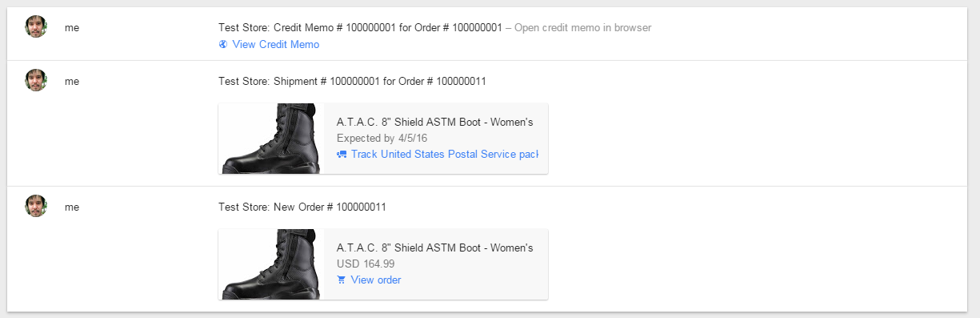980x318 pixels.
Task: Open the New Order # 100000011 email subject
Action: pos(302,207)
